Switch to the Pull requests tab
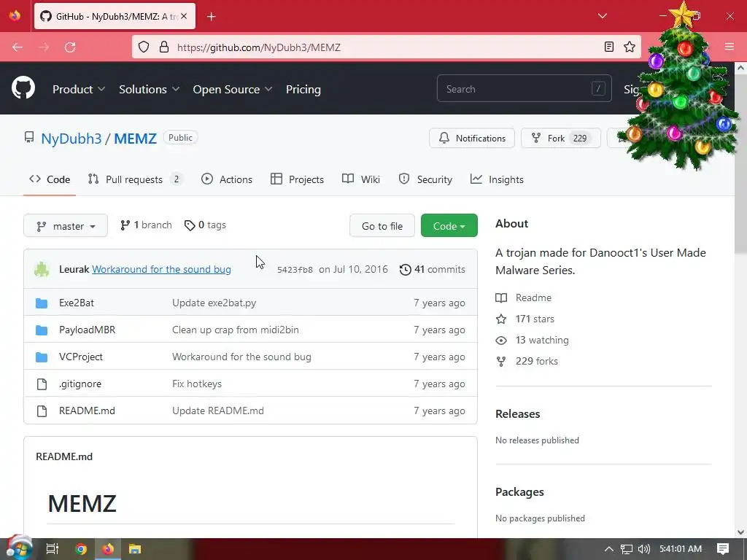 click(x=135, y=179)
